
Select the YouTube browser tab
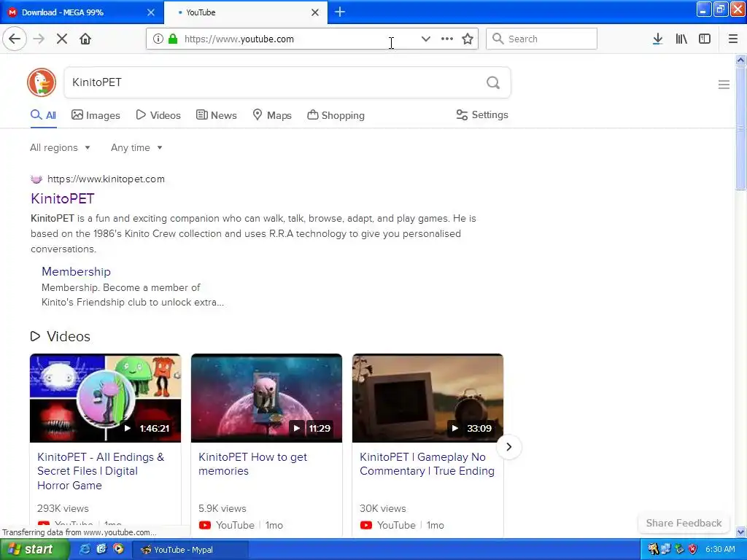point(245,12)
